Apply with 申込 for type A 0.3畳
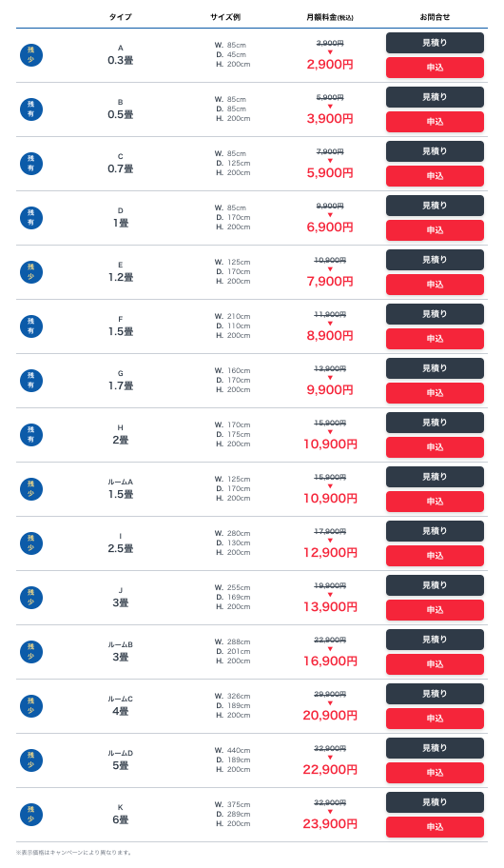This screenshot has height=868, width=504. click(435, 68)
